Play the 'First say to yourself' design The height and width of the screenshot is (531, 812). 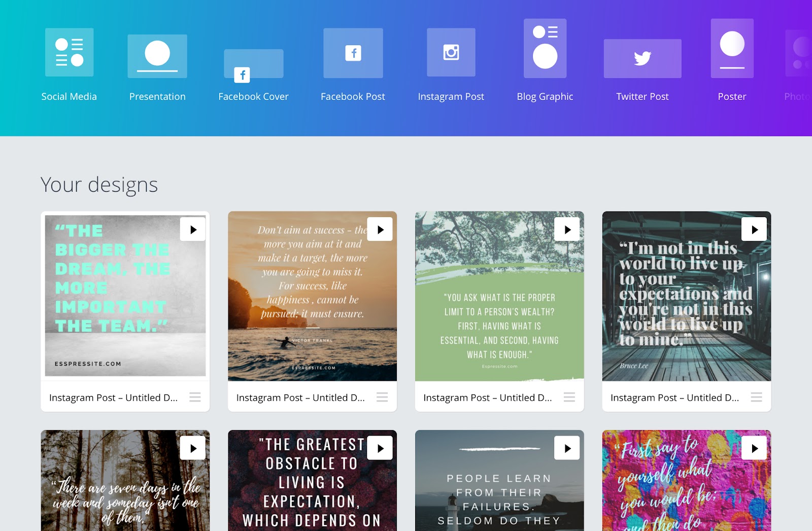(x=755, y=448)
